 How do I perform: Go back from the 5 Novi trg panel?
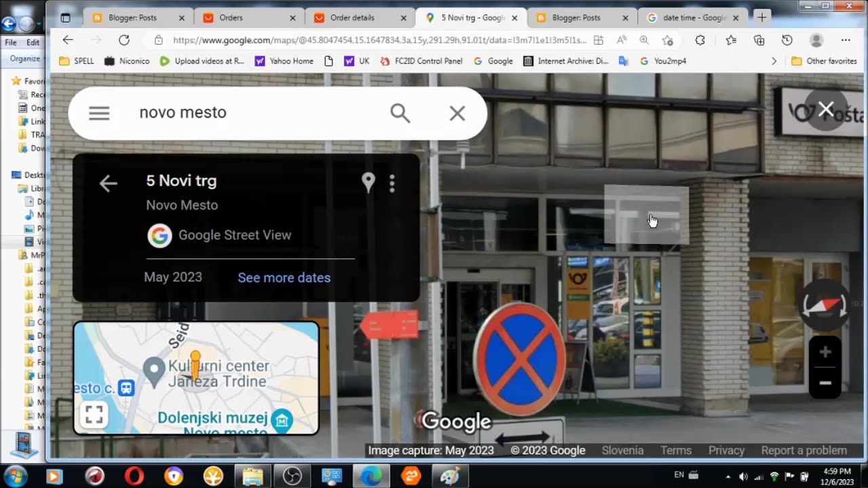tap(108, 183)
